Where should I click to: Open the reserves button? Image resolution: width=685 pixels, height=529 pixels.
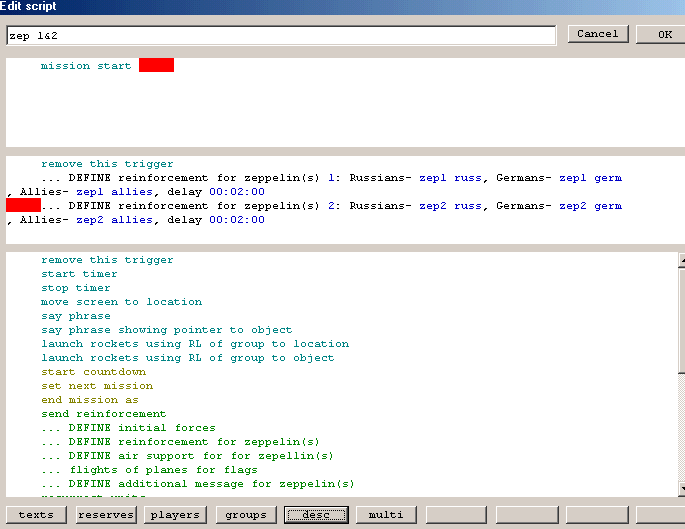point(106,515)
